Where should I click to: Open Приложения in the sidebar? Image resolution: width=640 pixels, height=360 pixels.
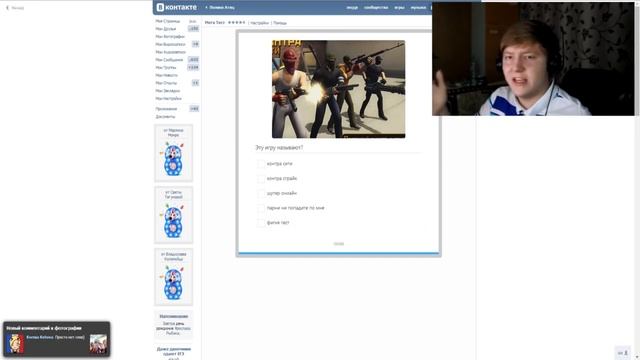click(167, 109)
